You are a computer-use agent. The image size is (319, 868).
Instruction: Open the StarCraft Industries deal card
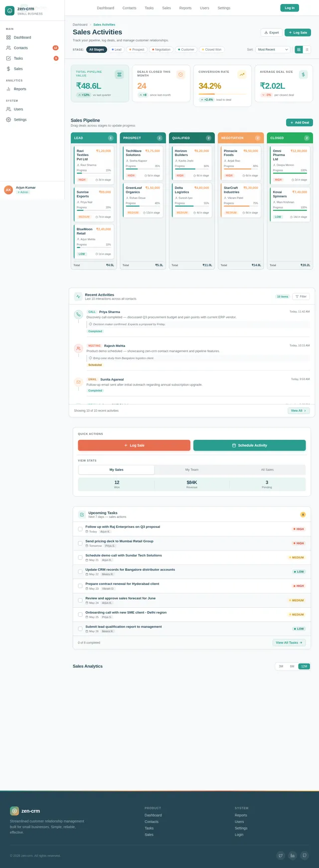pos(241,200)
